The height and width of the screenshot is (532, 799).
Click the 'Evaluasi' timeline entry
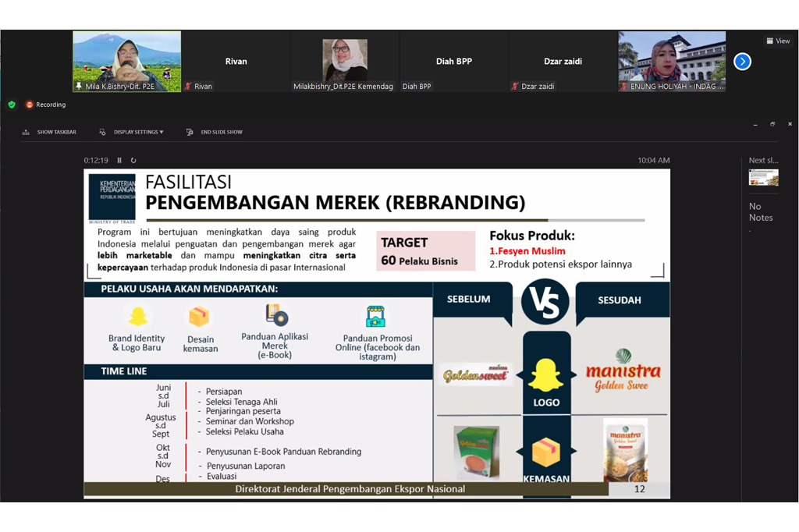(x=222, y=476)
